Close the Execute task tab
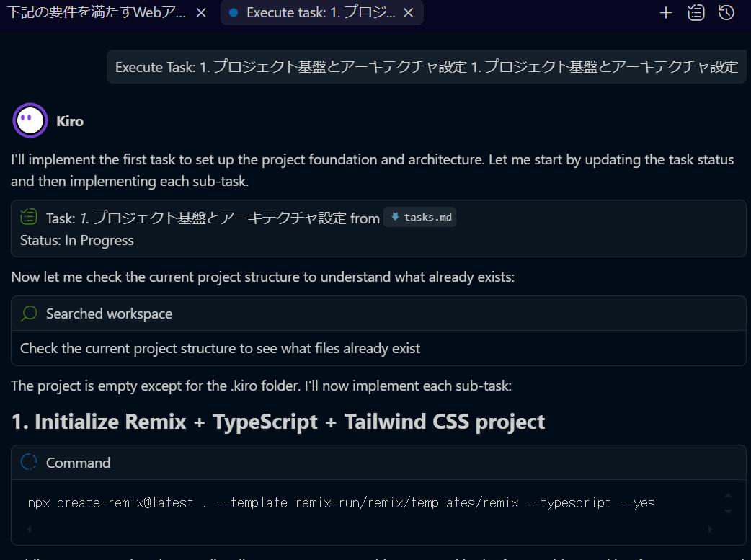Image resolution: width=751 pixels, height=560 pixels. (x=408, y=13)
